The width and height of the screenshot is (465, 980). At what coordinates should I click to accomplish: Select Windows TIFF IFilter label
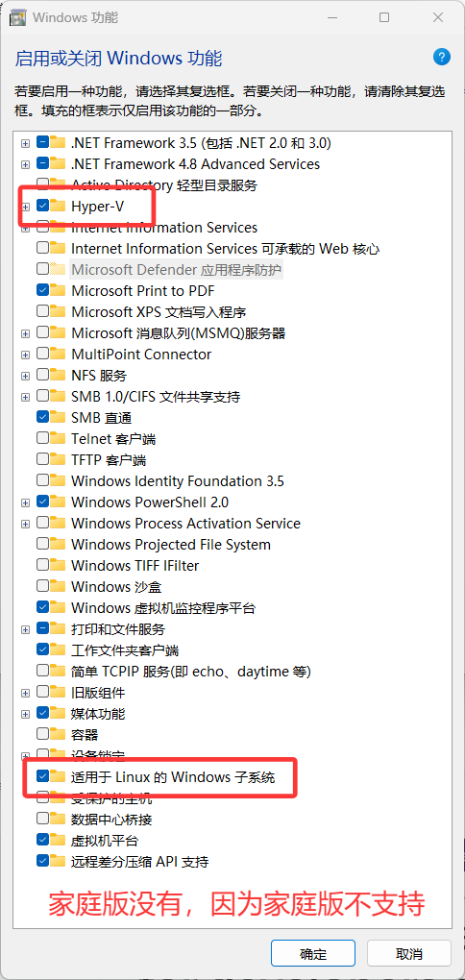point(135,565)
